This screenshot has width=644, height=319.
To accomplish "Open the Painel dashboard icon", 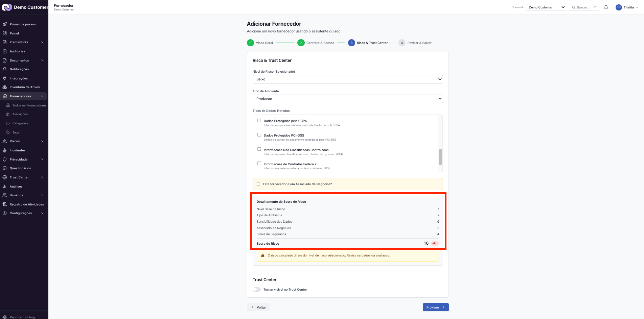I will [x=5, y=33].
